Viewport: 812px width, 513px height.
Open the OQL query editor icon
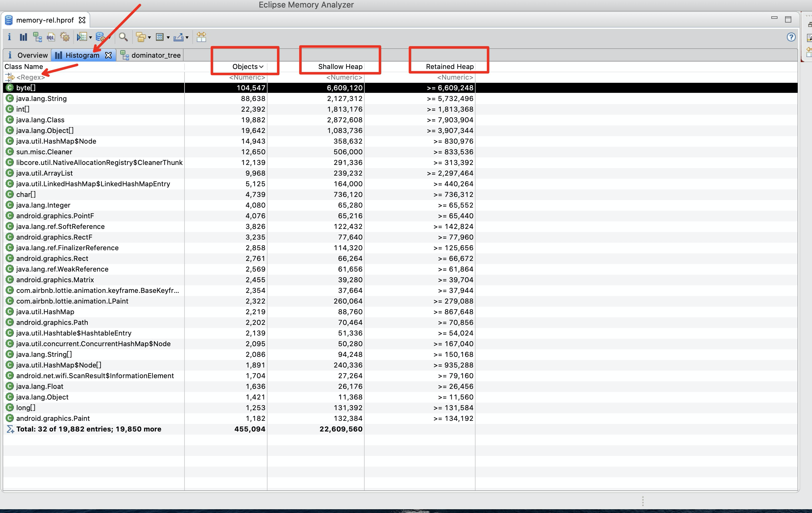pyautogui.click(x=50, y=37)
